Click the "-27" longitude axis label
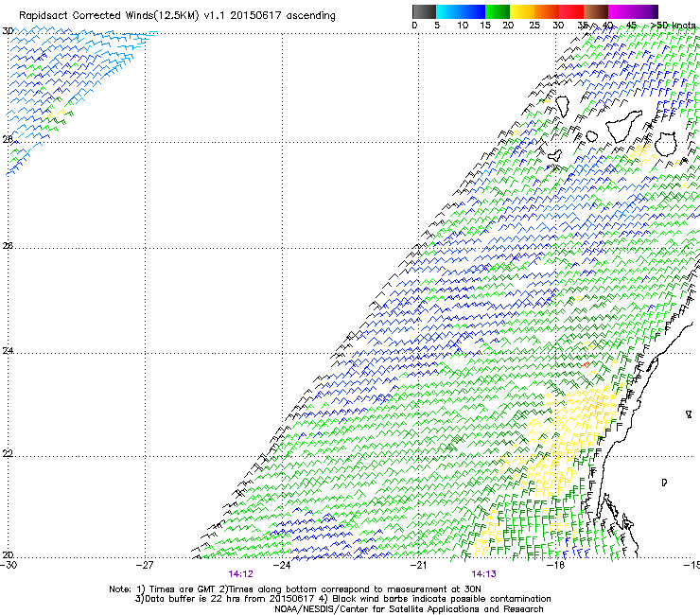This screenshot has height=615, width=700. coord(146,565)
